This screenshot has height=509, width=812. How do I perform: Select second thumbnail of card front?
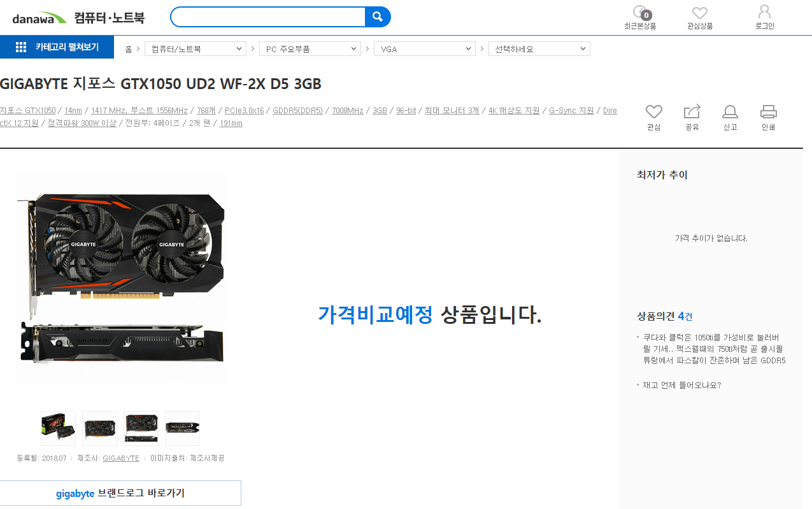pyautogui.click(x=99, y=428)
